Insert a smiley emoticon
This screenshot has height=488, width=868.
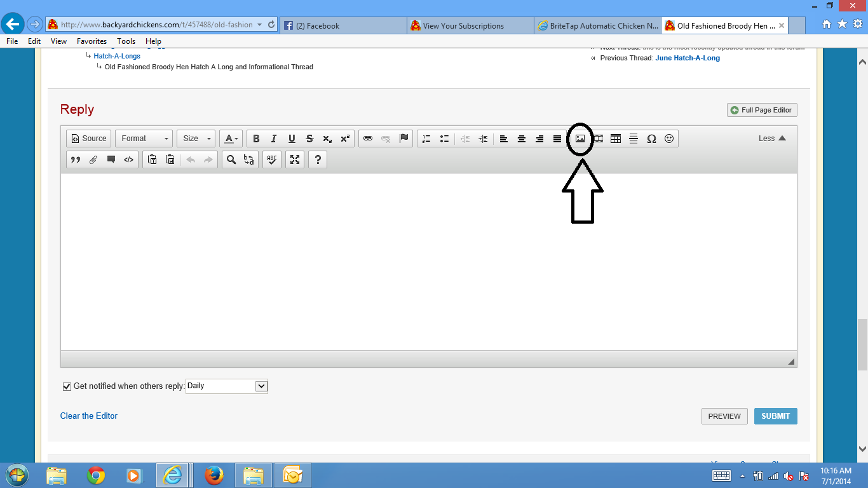click(669, 139)
